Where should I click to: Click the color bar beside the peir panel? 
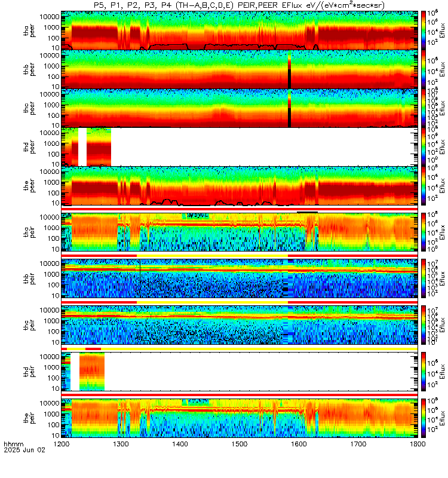click(x=424, y=418)
